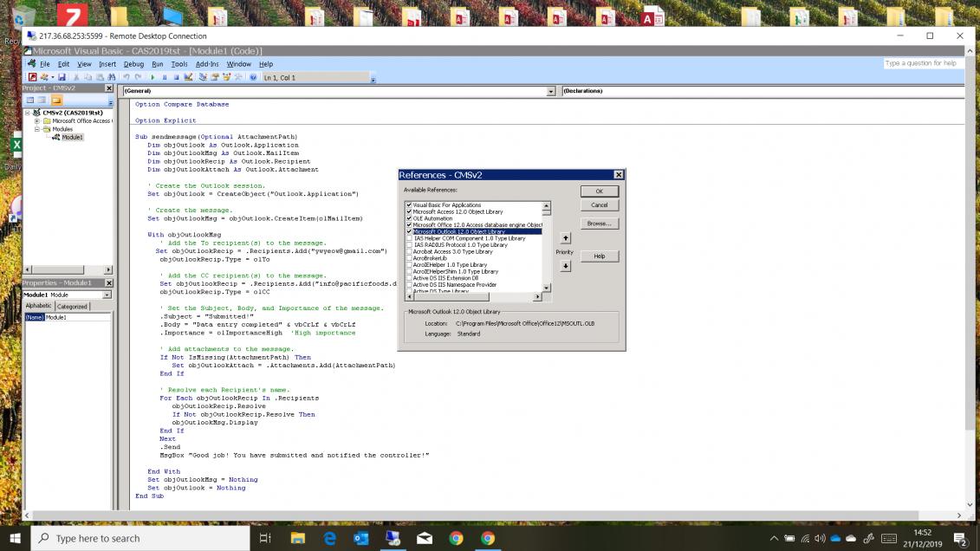Open the Insert object icon dropdown arrow
The width and height of the screenshot is (980, 551).
53,77
